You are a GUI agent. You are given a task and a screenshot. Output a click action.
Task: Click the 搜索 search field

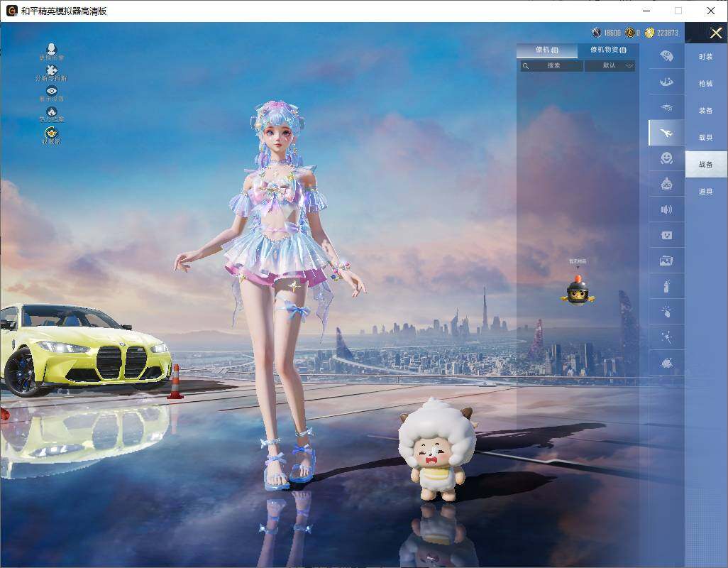(x=551, y=65)
